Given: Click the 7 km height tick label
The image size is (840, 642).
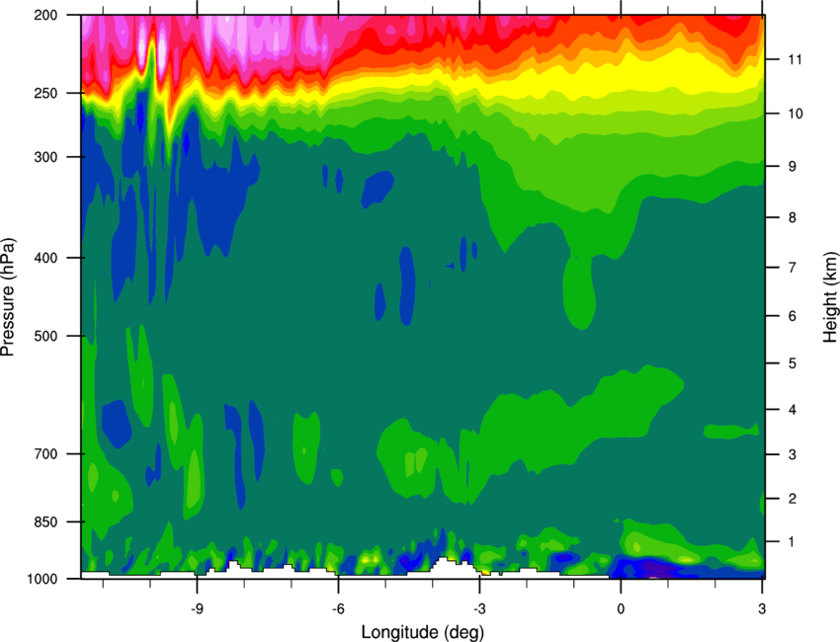Looking at the screenshot, I should coord(793,268).
